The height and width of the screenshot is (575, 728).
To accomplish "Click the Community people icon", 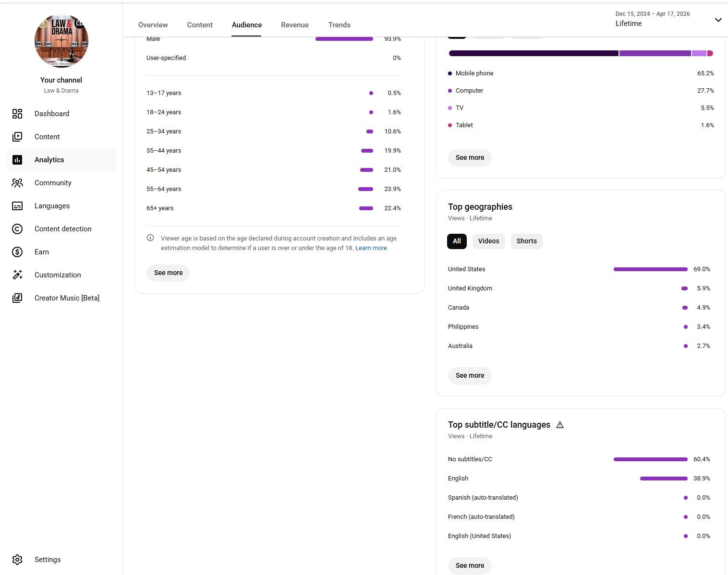I will click(x=17, y=183).
